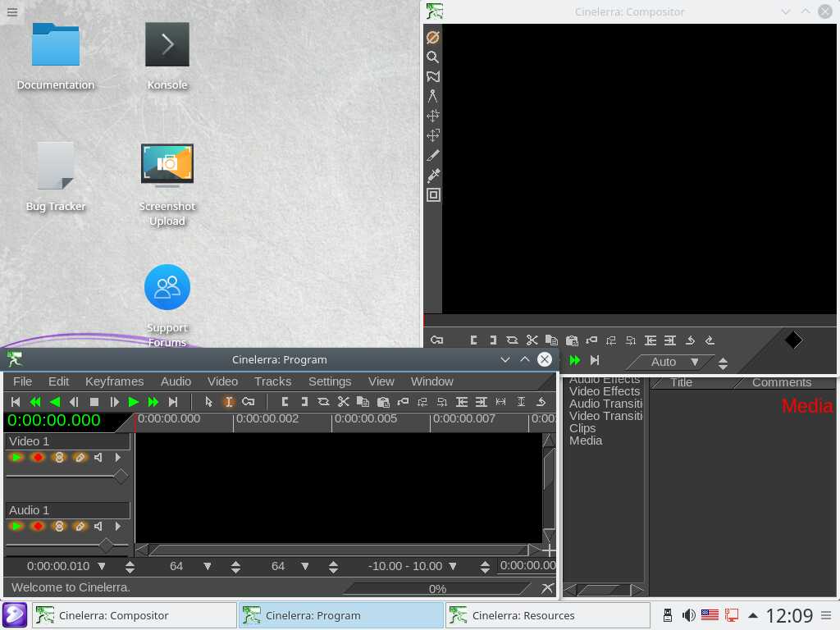Select the zoom magnifier tool in Compositor
This screenshot has height=630, width=840.
tap(432, 57)
